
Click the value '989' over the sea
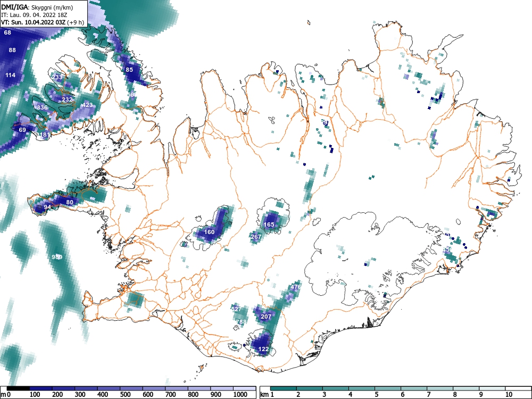tap(57, 257)
